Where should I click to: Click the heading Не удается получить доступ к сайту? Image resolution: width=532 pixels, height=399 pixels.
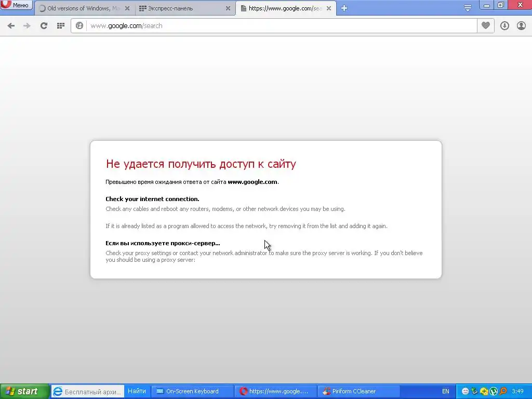click(201, 164)
